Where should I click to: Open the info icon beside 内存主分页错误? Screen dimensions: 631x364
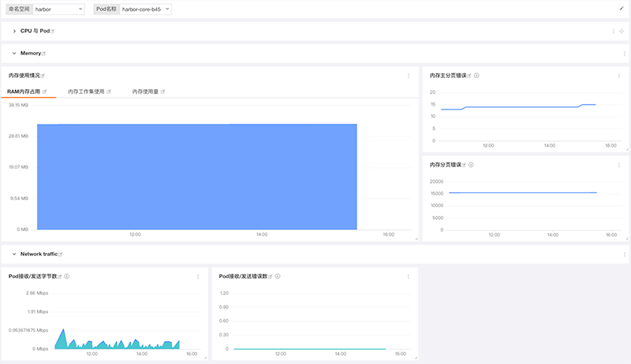pos(476,76)
